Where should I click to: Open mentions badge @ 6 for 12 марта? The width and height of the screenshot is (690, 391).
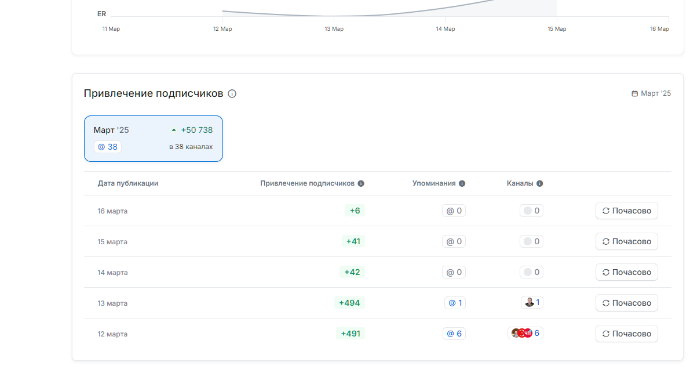454,334
